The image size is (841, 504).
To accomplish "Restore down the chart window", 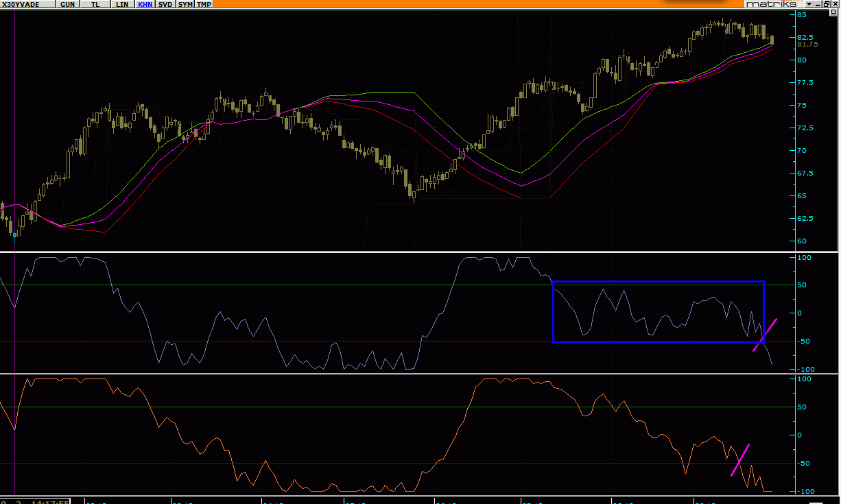I will (x=827, y=4).
